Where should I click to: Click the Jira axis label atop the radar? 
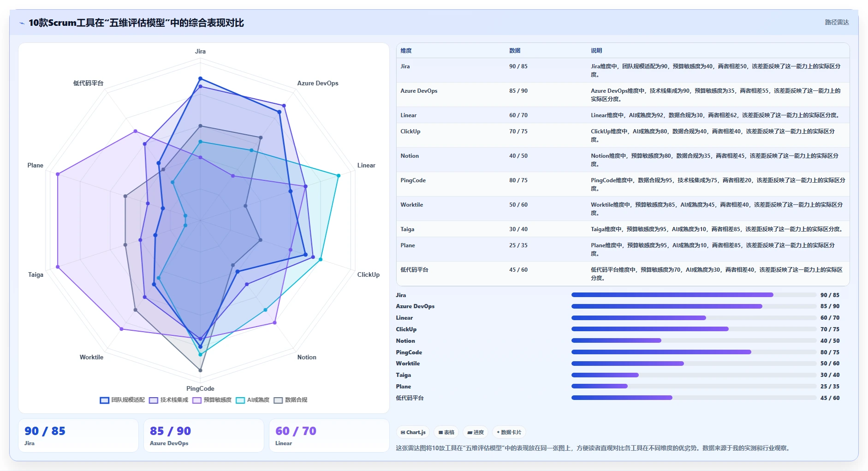[200, 51]
